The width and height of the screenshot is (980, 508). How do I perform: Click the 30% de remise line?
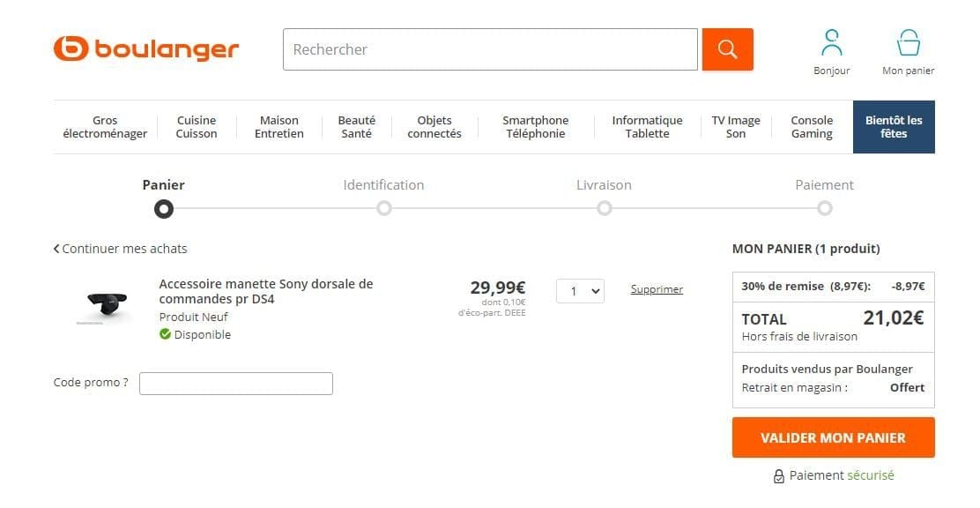click(833, 287)
